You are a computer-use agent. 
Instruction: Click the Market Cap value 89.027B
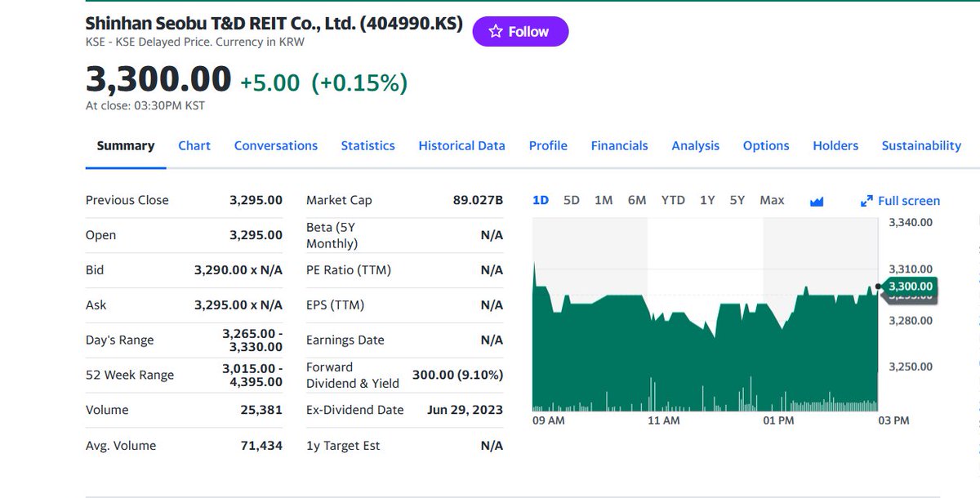coord(478,200)
